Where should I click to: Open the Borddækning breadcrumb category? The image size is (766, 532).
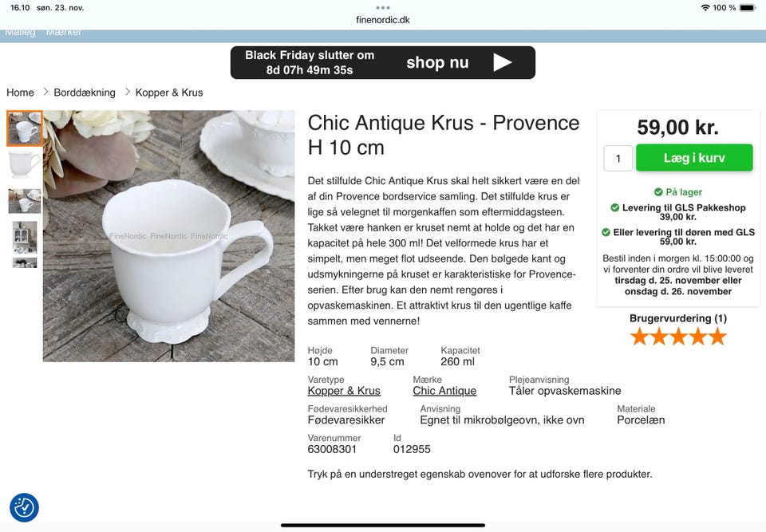tap(85, 93)
